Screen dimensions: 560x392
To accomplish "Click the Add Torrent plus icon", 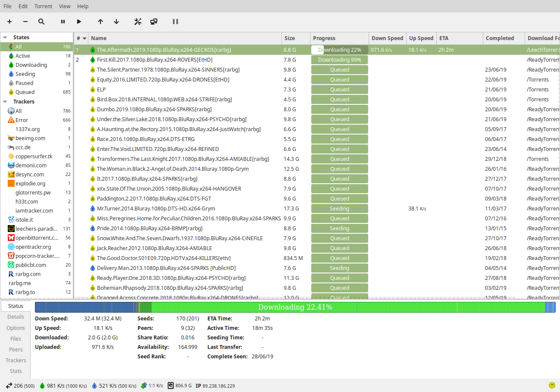I will click(x=9, y=22).
